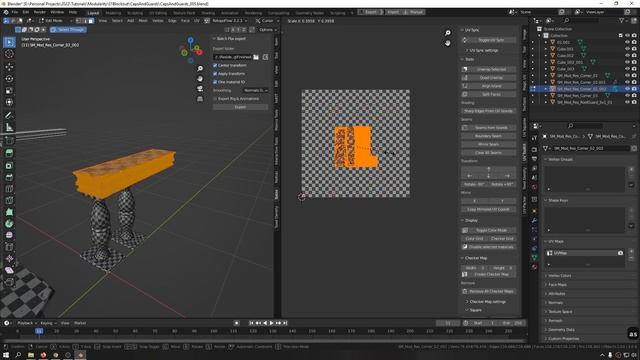Select the Transform tool in left toolbar
The image size is (640, 360).
click(x=9, y=102)
